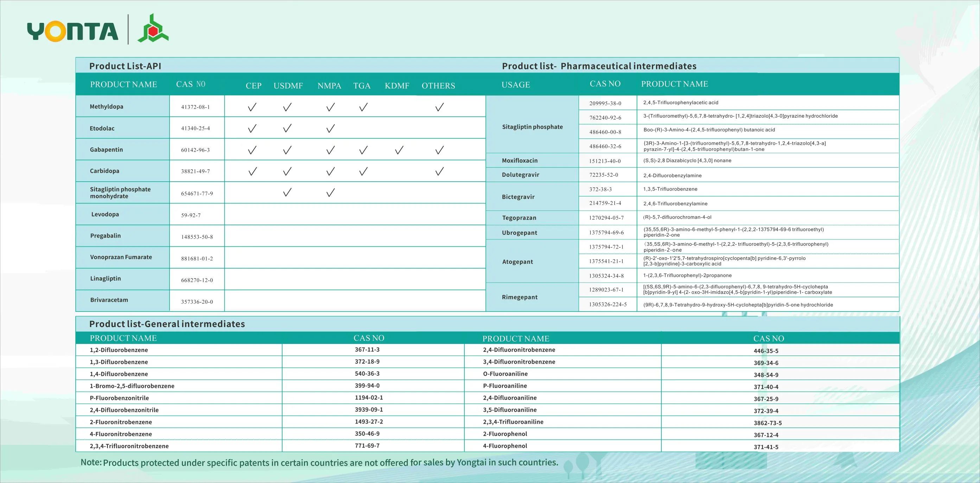Click Carbidopa OTHERS checkmark
Image resolution: width=980 pixels, height=483 pixels.
pos(439,171)
